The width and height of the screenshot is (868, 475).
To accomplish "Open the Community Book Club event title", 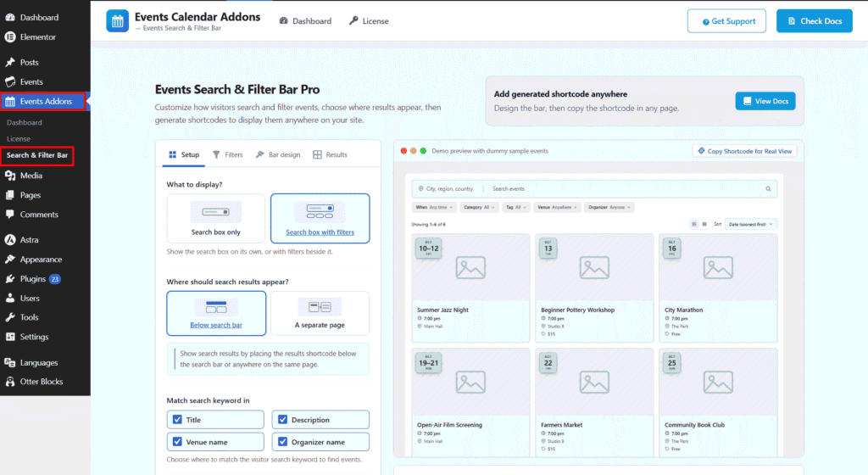I will coord(694,425).
